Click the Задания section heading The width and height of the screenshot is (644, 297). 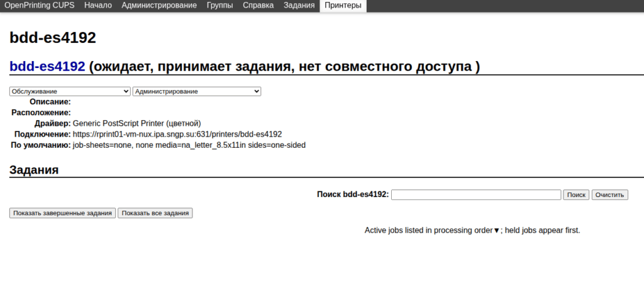pos(34,170)
